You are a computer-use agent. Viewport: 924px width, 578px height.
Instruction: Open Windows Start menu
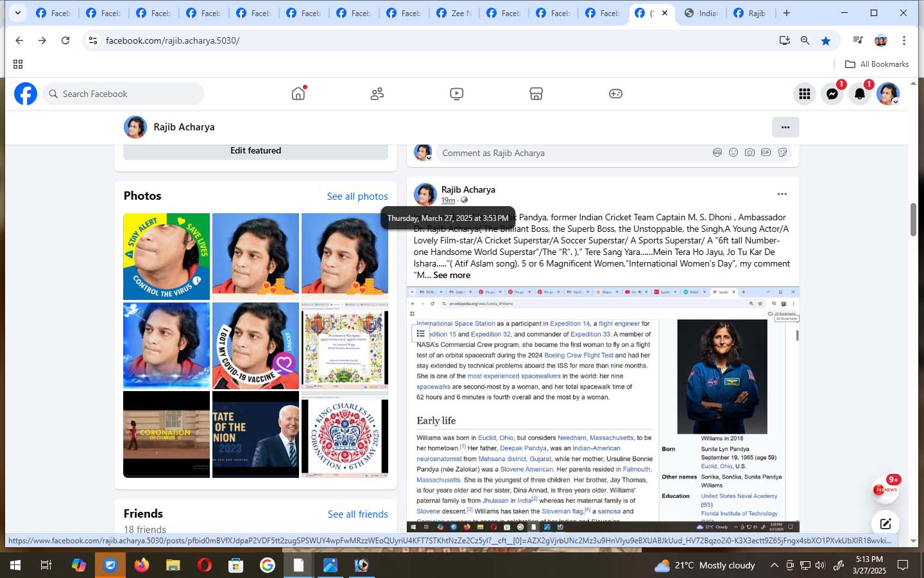pyautogui.click(x=15, y=565)
